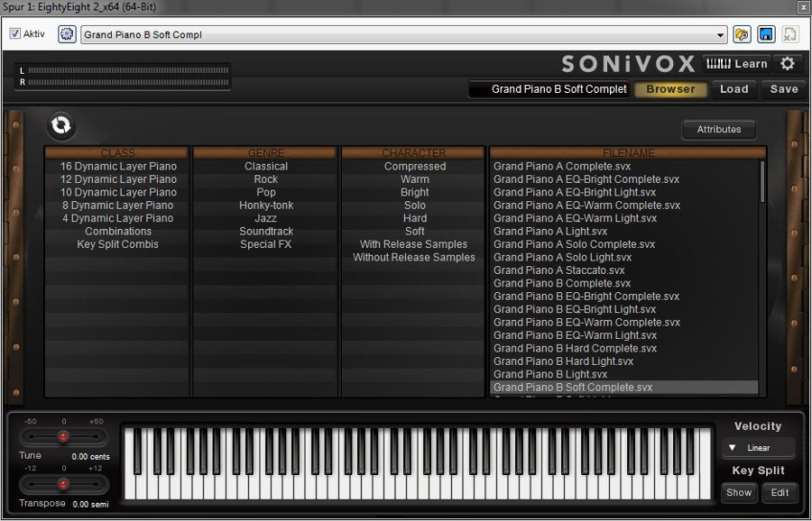Select Grand Piano B EQ-Warm Complete.svx
Screen dimensions: 812x521
click(624, 323)
